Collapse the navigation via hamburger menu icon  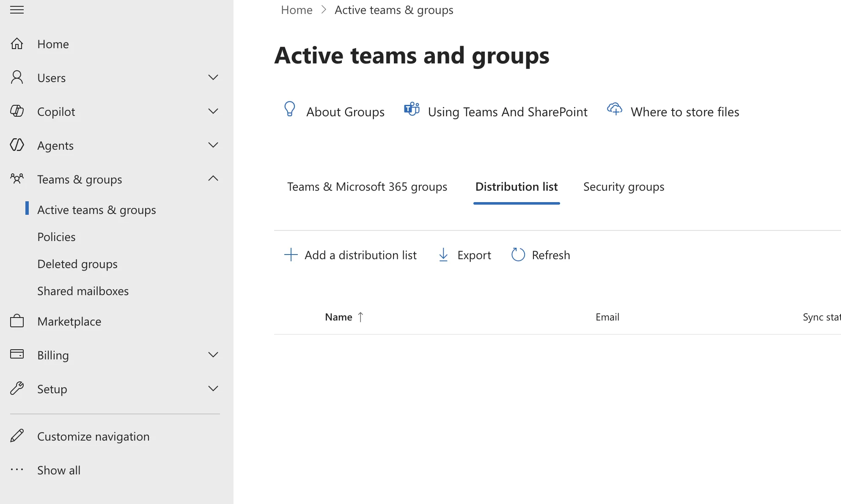[x=17, y=10]
